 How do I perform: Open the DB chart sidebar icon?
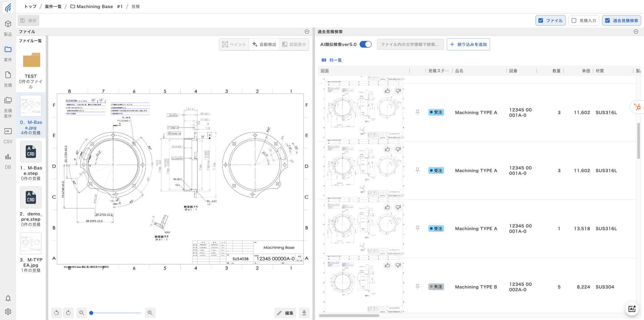point(8,157)
